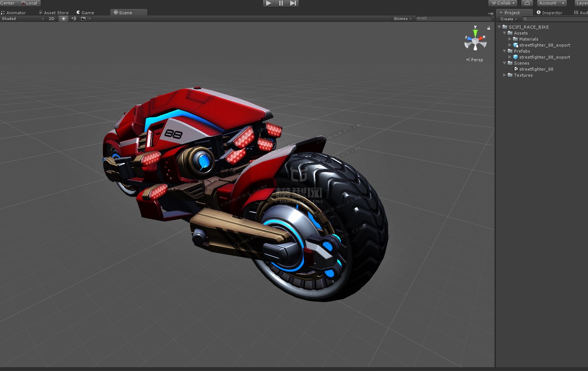Toggle scene lighting sun icon
588x371 pixels.
click(x=63, y=18)
